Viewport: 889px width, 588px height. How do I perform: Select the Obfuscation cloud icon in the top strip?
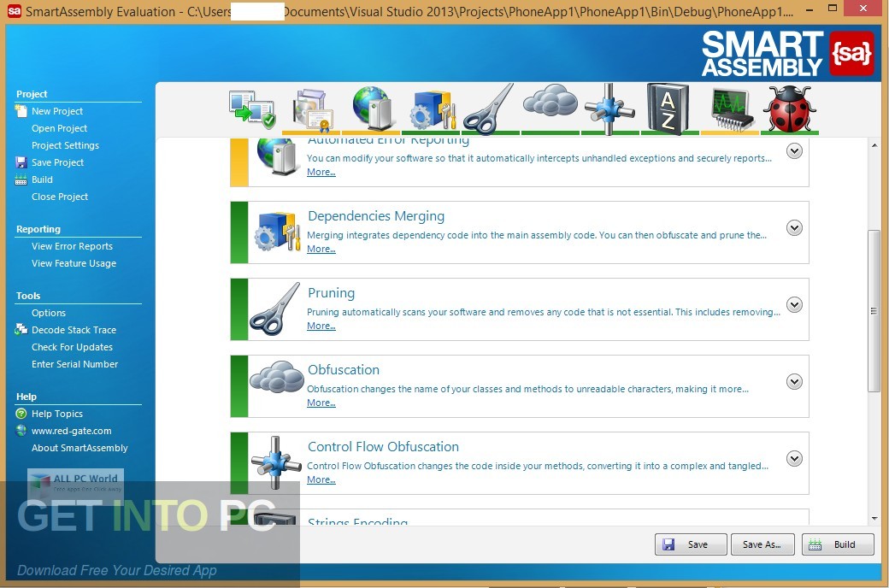(550, 100)
